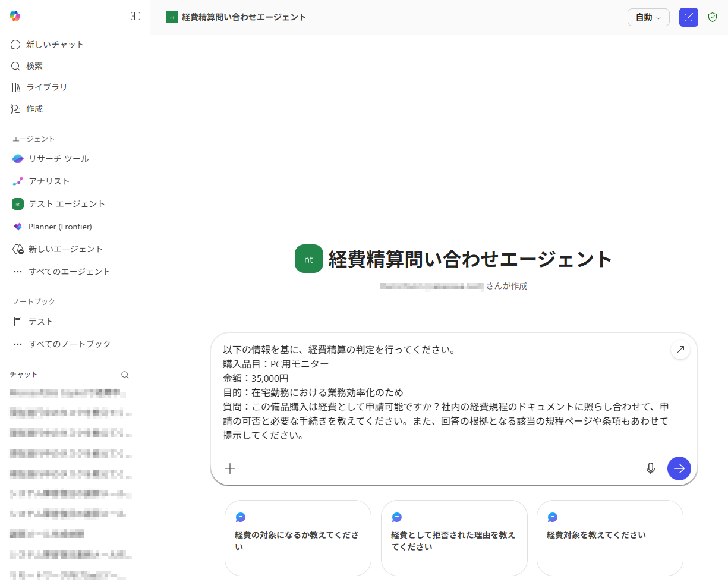728x588 pixels.
Task: Search chats with the magnifier icon
Action: (x=125, y=375)
